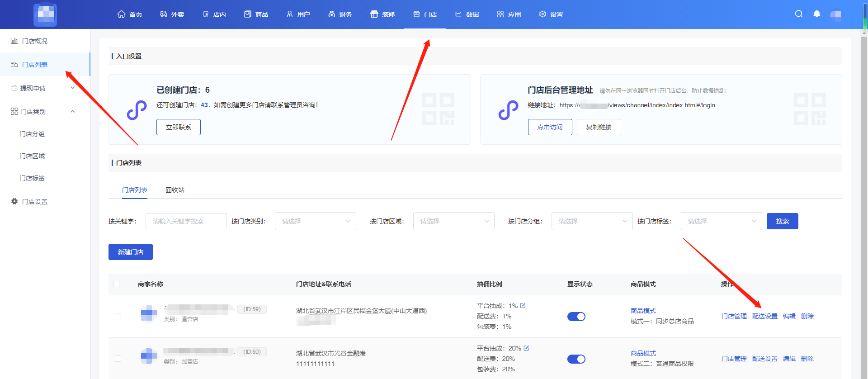The image size is (868, 379).
Task: Check the select-all checkbox in table header
Action: (x=116, y=284)
